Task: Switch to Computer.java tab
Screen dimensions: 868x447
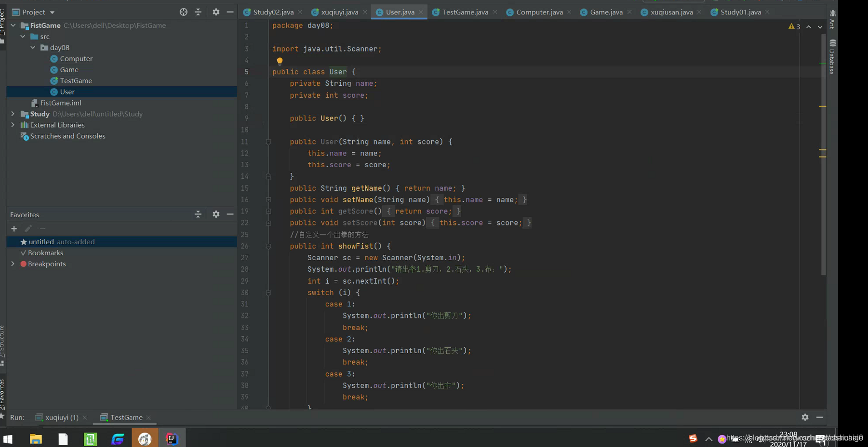Action: click(539, 12)
